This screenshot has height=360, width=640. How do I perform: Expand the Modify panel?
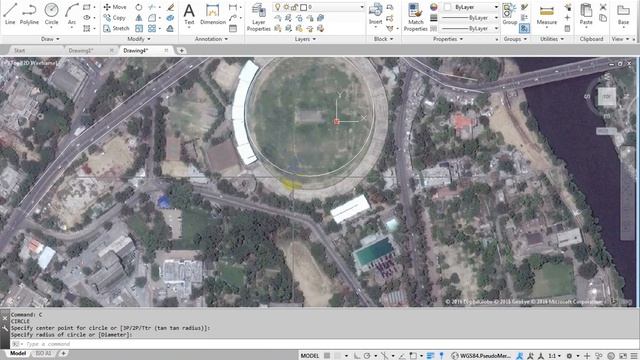(x=139, y=39)
